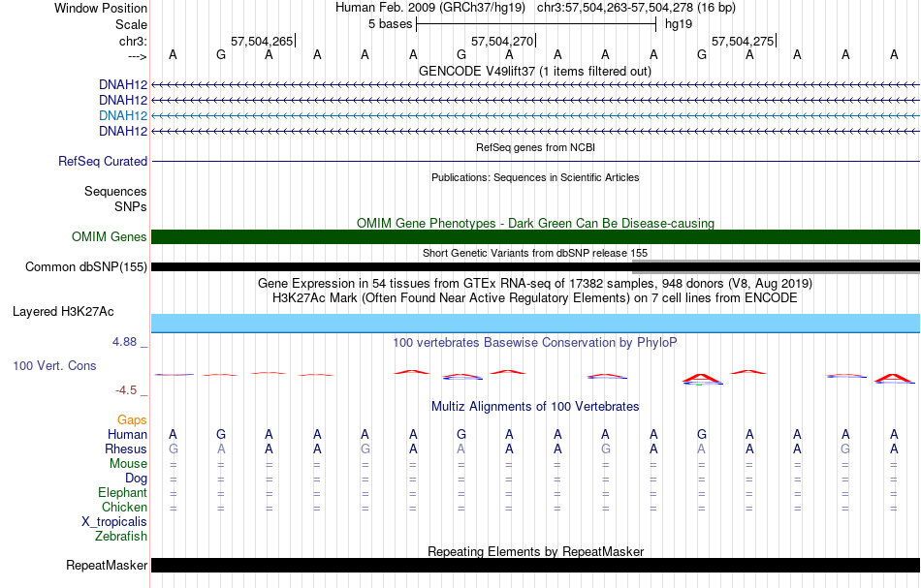This screenshot has height=588, width=921.
Task: Click the black RepeatMasker element bar
Action: (x=535, y=565)
